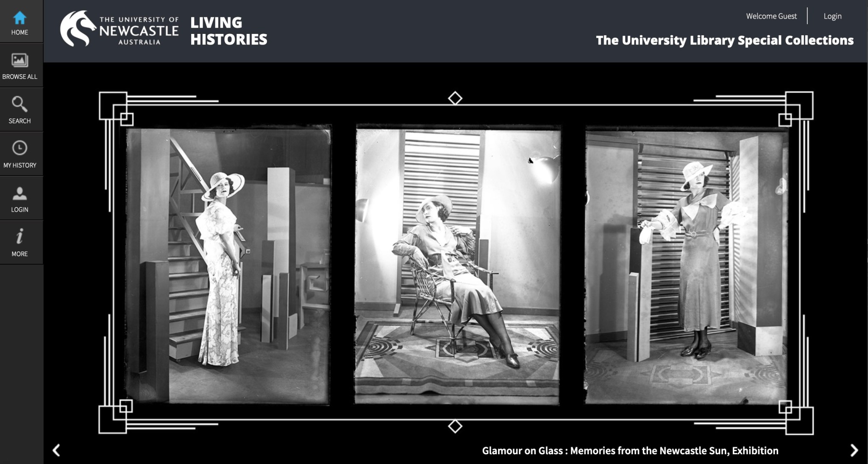
Task: Click the MY HISTORY menu label
Action: [x=19, y=165]
